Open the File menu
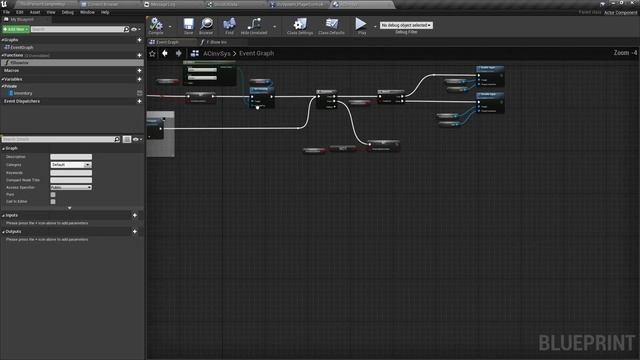The width and height of the screenshot is (640, 360). click(6, 12)
